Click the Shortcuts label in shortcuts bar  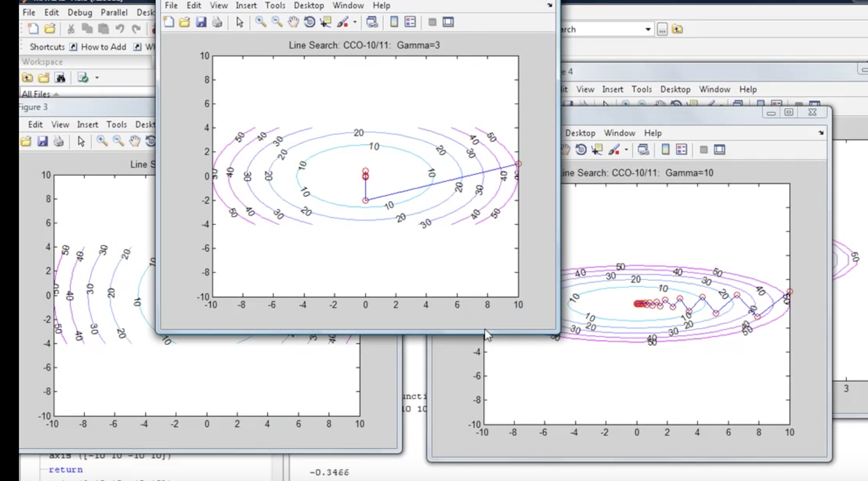point(47,47)
